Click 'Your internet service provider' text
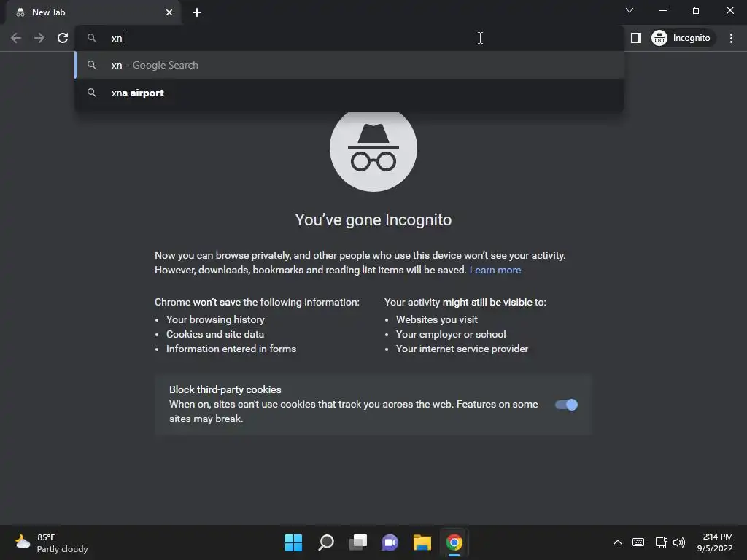 tap(462, 349)
